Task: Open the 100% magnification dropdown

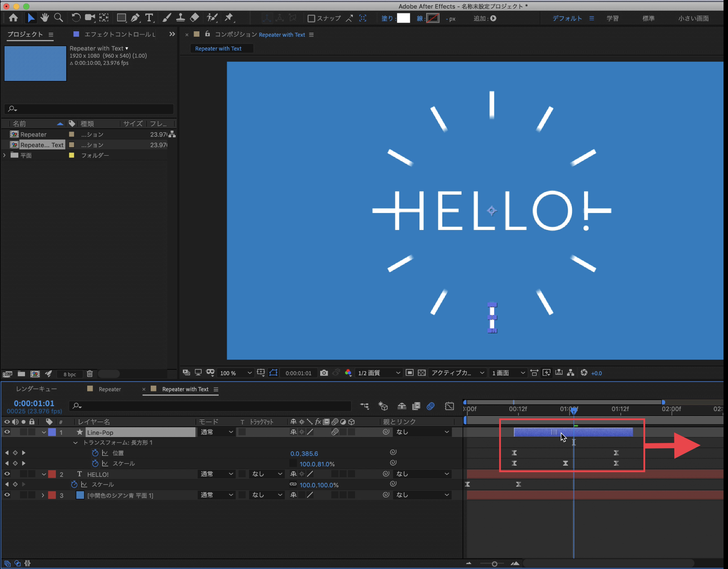Action: point(236,373)
